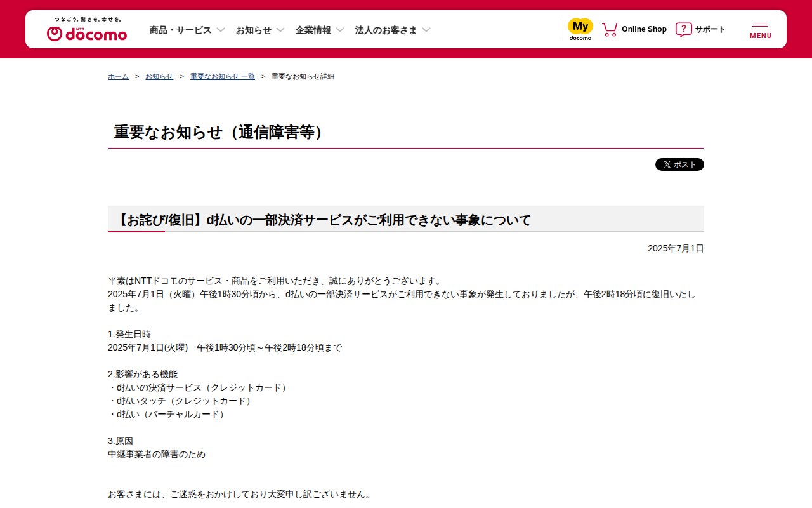
Task: Click the 重要なお知らせ詳細 breadcrumb text
Action: [x=303, y=76]
